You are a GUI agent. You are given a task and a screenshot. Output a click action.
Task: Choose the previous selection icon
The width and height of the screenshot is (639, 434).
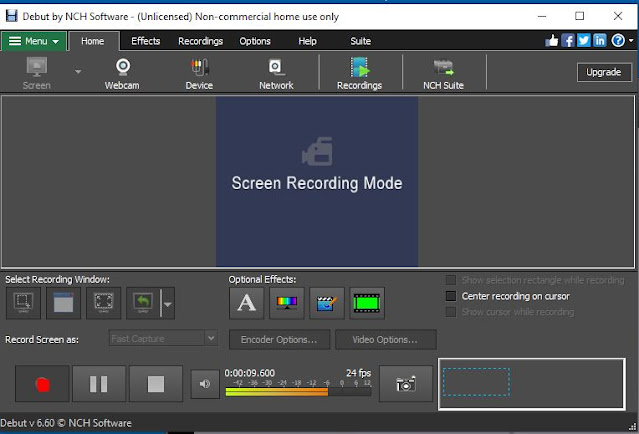point(143,303)
